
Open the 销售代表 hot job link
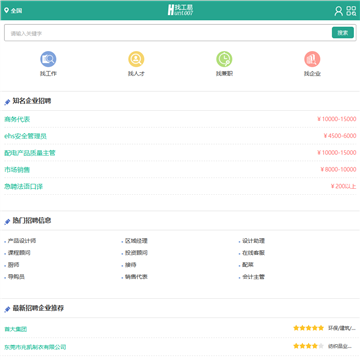click(136, 277)
